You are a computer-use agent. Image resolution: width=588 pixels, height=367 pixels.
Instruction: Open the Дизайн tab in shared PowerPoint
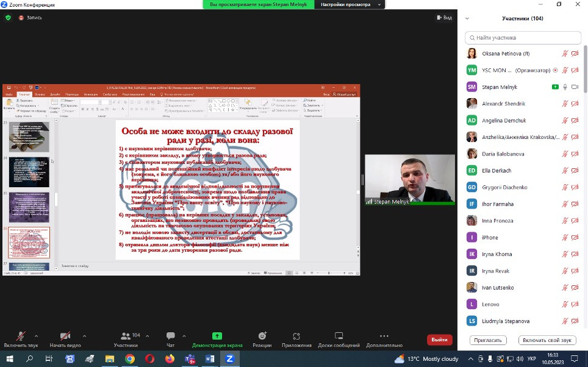click(55, 94)
